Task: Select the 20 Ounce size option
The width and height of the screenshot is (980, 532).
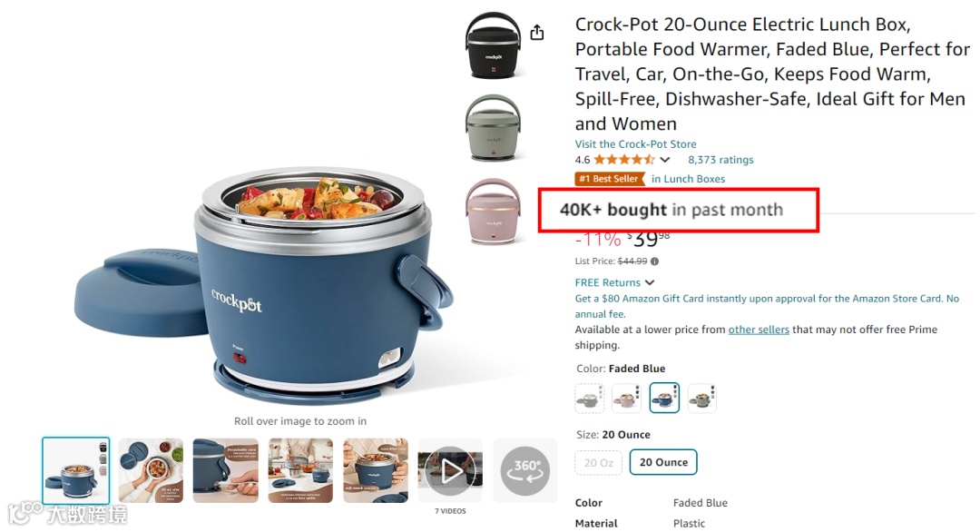Action: tap(663, 463)
